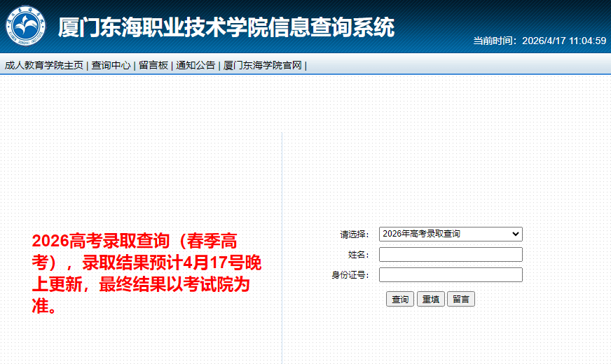
Task: Focus the 身份证号 input field
Action: [x=451, y=274]
